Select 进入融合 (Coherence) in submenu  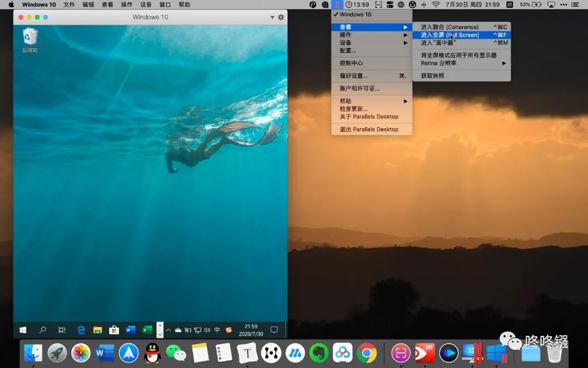click(462, 27)
